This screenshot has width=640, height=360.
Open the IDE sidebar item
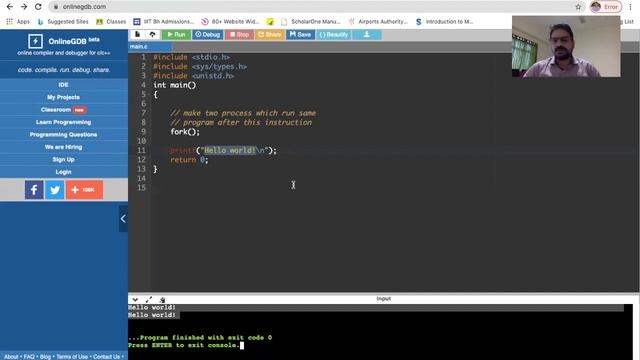pyautogui.click(x=63, y=85)
